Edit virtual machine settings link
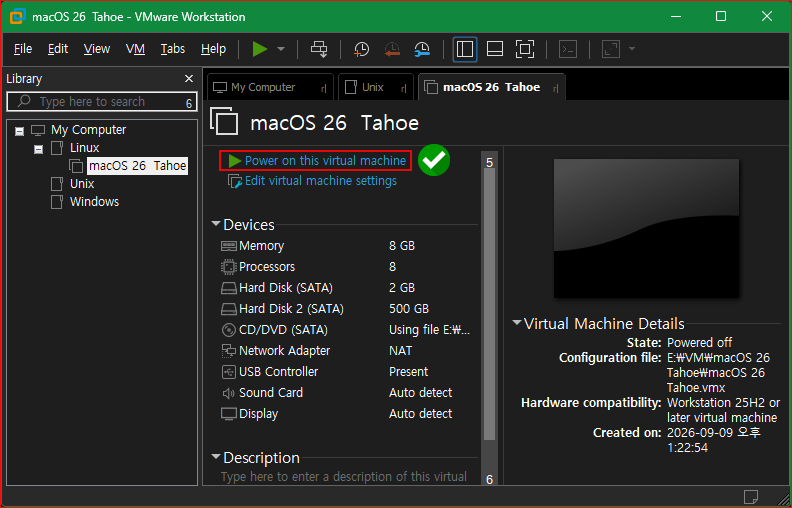 pos(321,181)
